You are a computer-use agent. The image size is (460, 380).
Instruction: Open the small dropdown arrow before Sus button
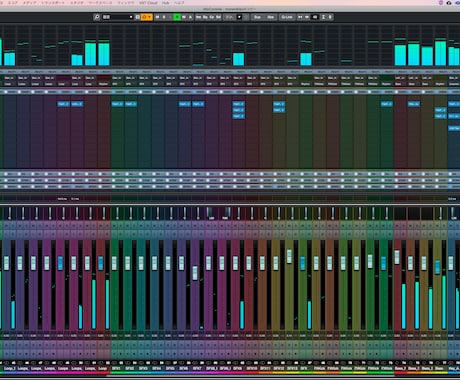pos(239,17)
